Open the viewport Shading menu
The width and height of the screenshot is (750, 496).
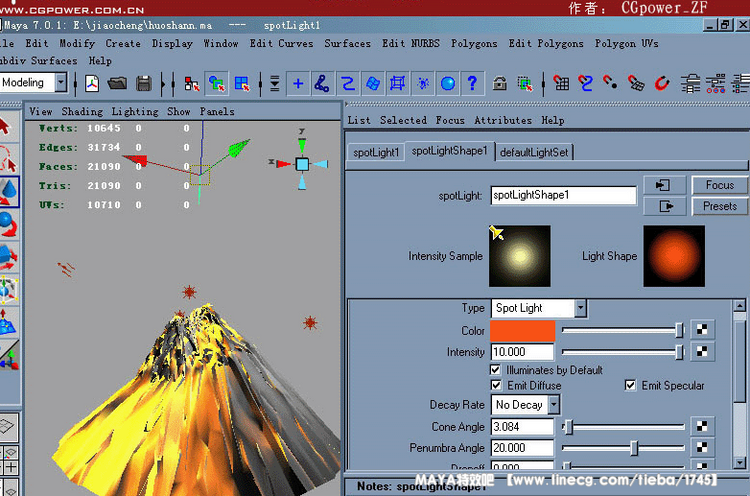coord(82,111)
